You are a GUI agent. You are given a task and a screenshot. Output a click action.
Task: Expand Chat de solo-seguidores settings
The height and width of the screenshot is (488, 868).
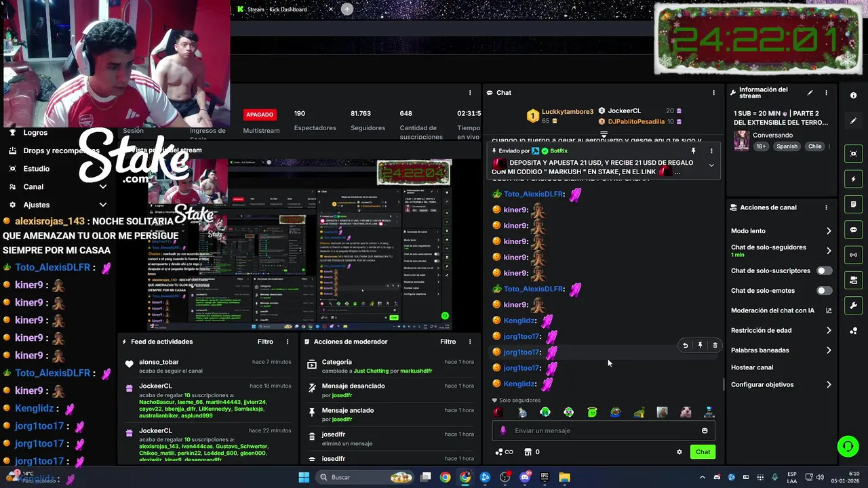(829, 251)
